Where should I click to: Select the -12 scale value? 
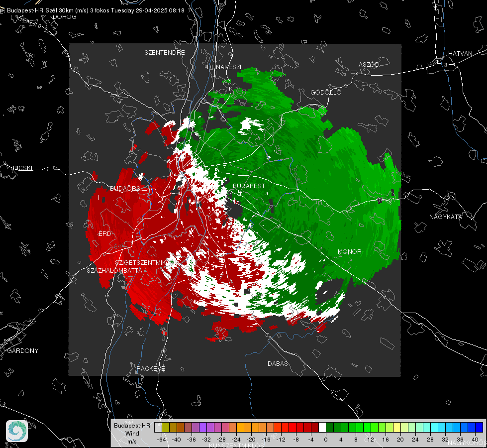(x=281, y=440)
